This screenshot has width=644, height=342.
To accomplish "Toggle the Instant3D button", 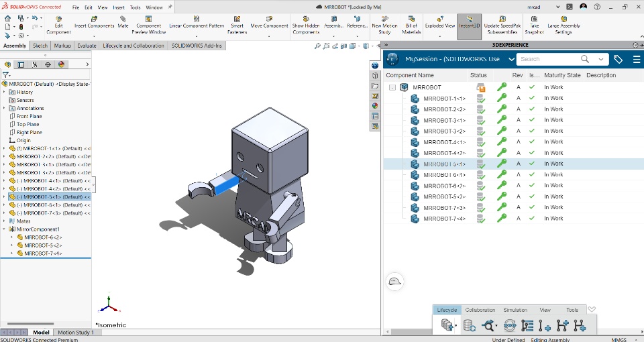I will coord(469,23).
